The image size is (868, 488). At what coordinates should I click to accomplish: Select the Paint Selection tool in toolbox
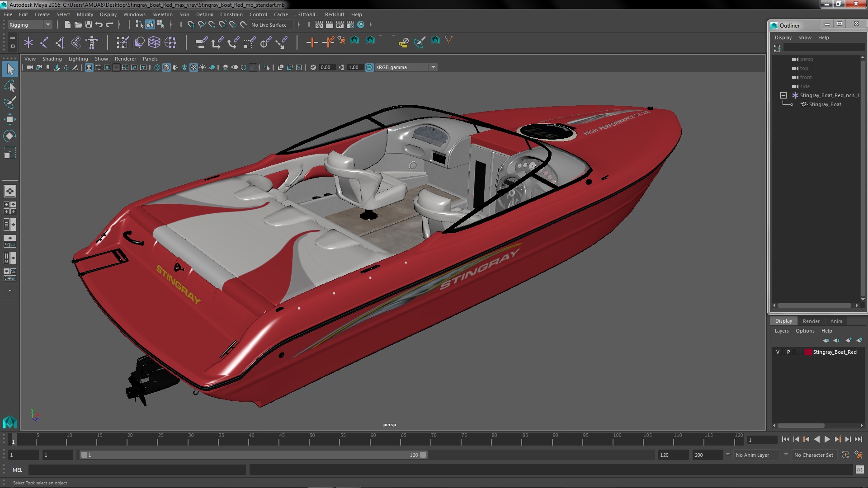click(x=9, y=103)
